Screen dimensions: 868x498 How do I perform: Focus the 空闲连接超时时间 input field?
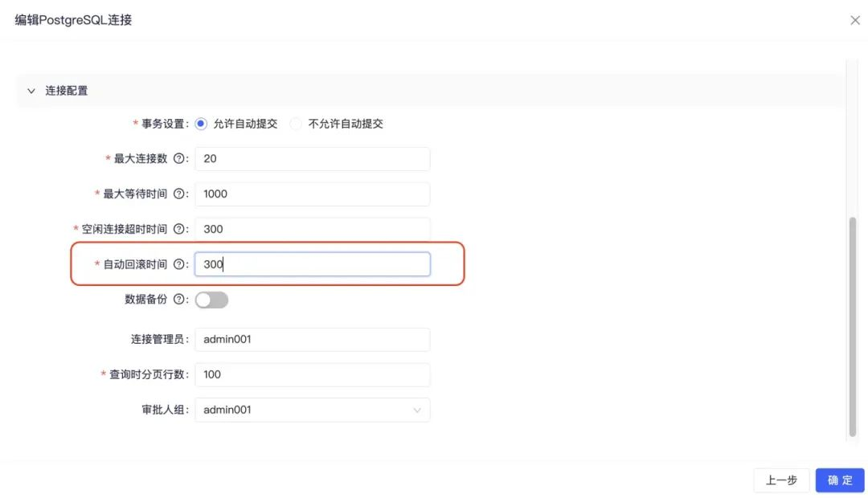(x=312, y=229)
